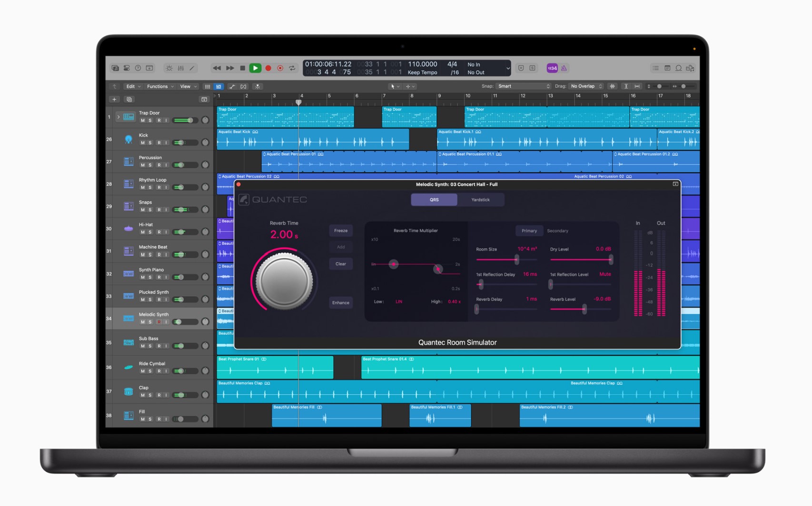Open the Functions menu
The width and height of the screenshot is (812, 506).
pyautogui.click(x=160, y=87)
